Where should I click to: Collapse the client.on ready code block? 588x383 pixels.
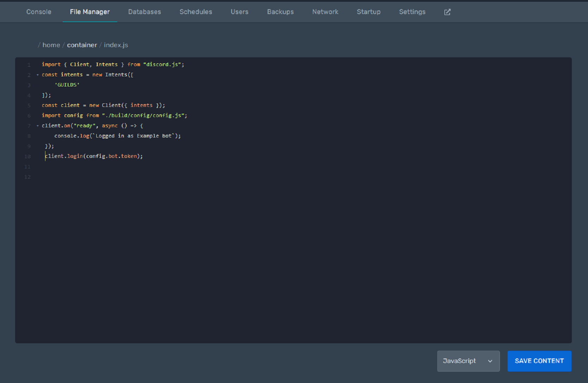[x=37, y=126]
